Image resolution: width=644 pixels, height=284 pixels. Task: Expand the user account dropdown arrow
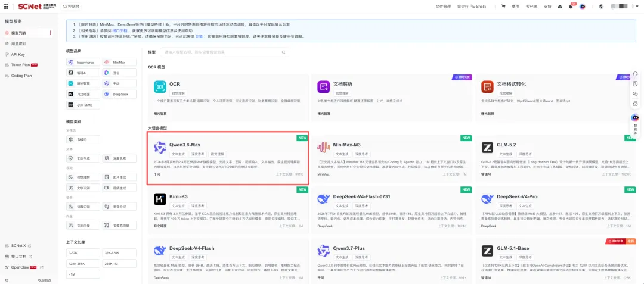[x=637, y=7]
